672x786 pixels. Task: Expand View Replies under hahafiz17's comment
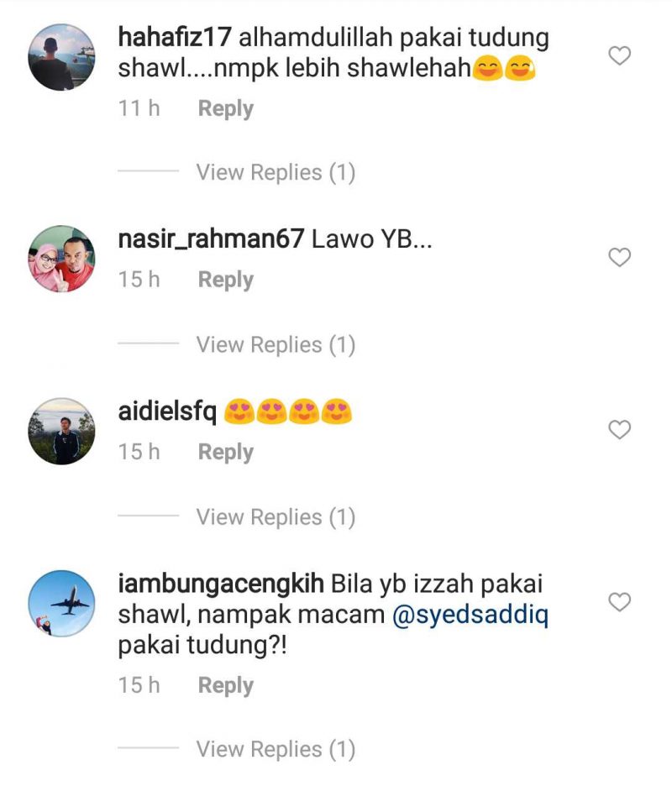pyautogui.click(x=276, y=172)
